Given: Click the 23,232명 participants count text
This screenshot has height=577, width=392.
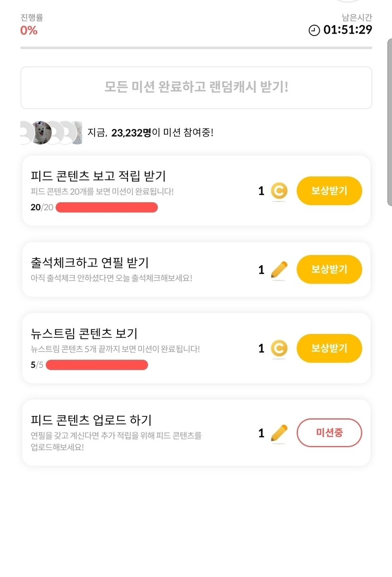Looking at the screenshot, I should [x=131, y=133].
